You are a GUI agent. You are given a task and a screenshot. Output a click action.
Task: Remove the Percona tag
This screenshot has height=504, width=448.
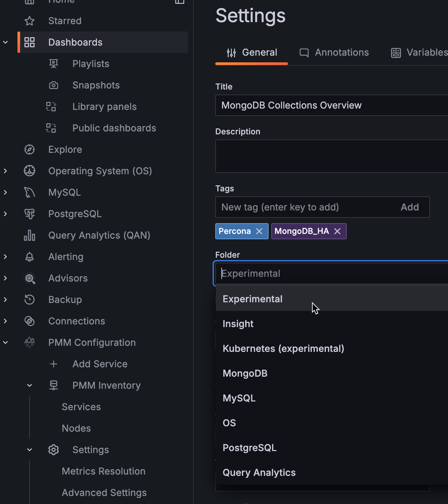coord(259,231)
